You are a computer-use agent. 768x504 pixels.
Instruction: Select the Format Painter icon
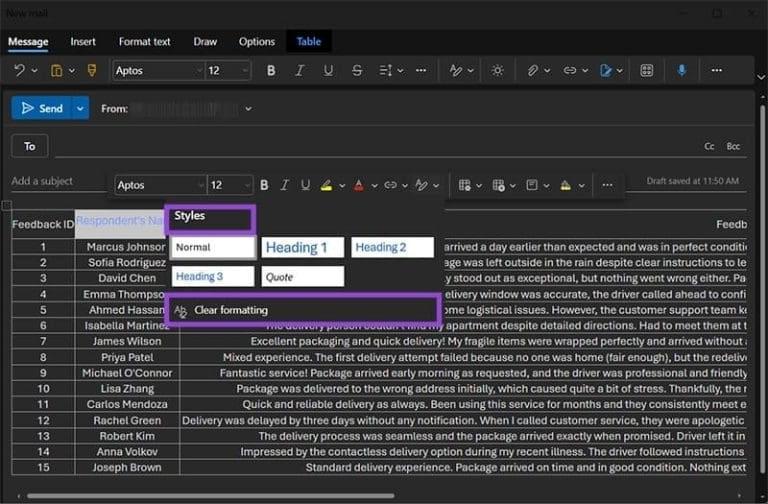(92, 71)
